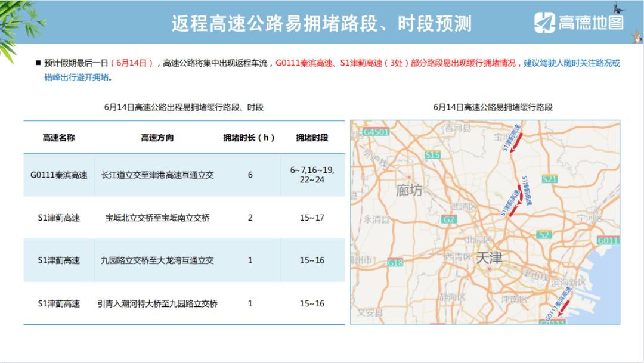Screen dimensions: 644x363
Task: Click the G0111秦滨高速 table row name
Action: 58,175
